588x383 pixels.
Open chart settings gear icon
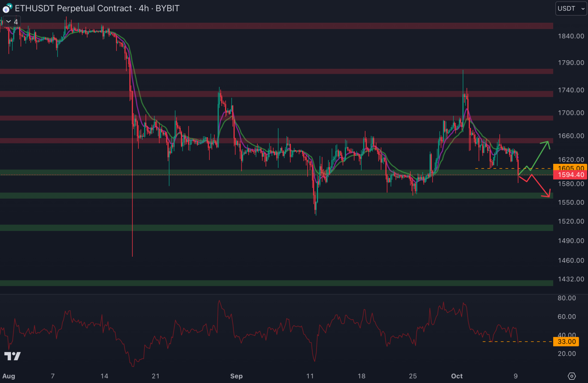(572, 376)
